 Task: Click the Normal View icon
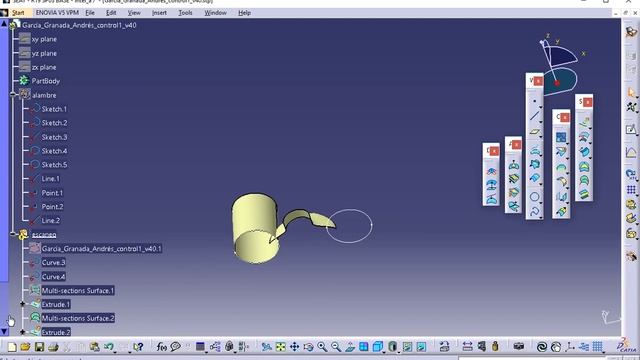click(350, 347)
